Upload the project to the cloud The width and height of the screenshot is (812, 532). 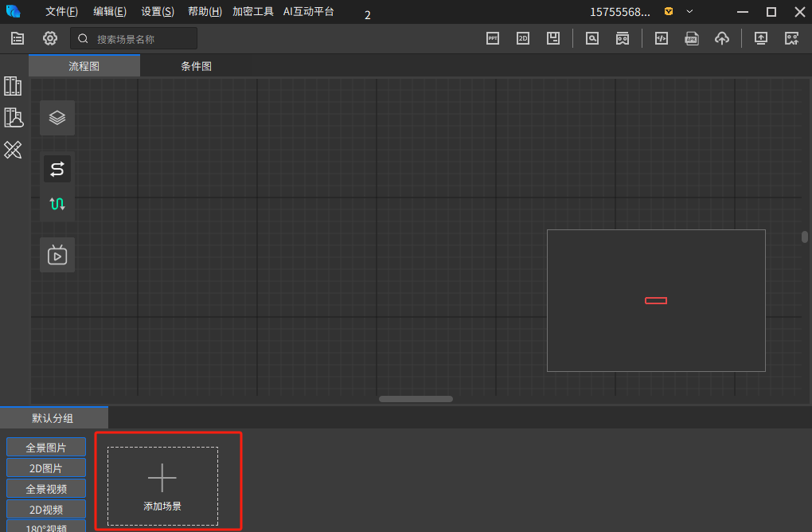pos(721,37)
